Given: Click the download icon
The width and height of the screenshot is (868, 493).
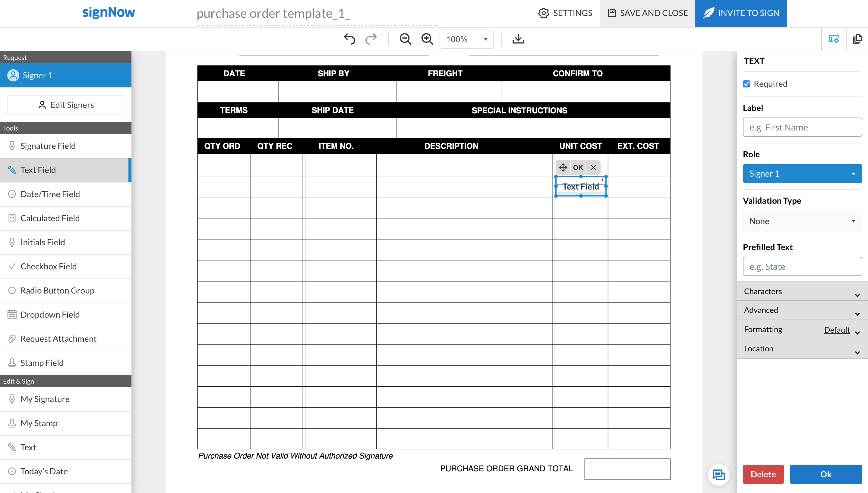Looking at the screenshot, I should pos(518,39).
